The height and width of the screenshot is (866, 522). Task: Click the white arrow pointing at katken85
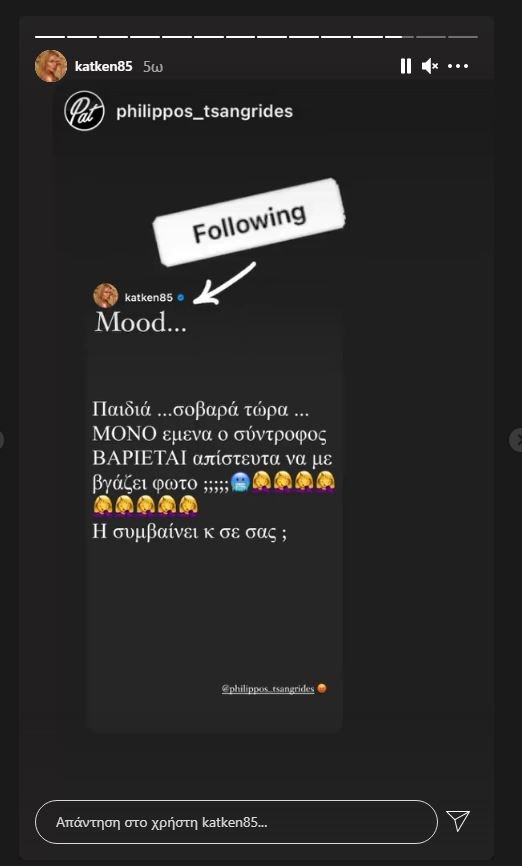click(224, 283)
